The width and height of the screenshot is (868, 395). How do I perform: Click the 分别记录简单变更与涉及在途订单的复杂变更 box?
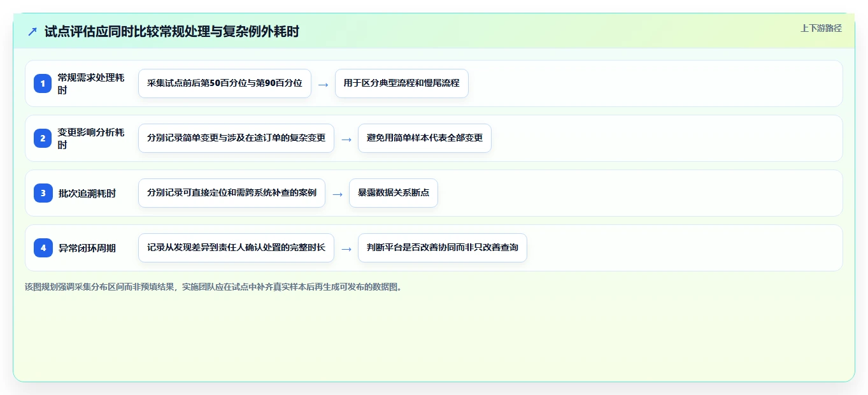click(x=236, y=138)
